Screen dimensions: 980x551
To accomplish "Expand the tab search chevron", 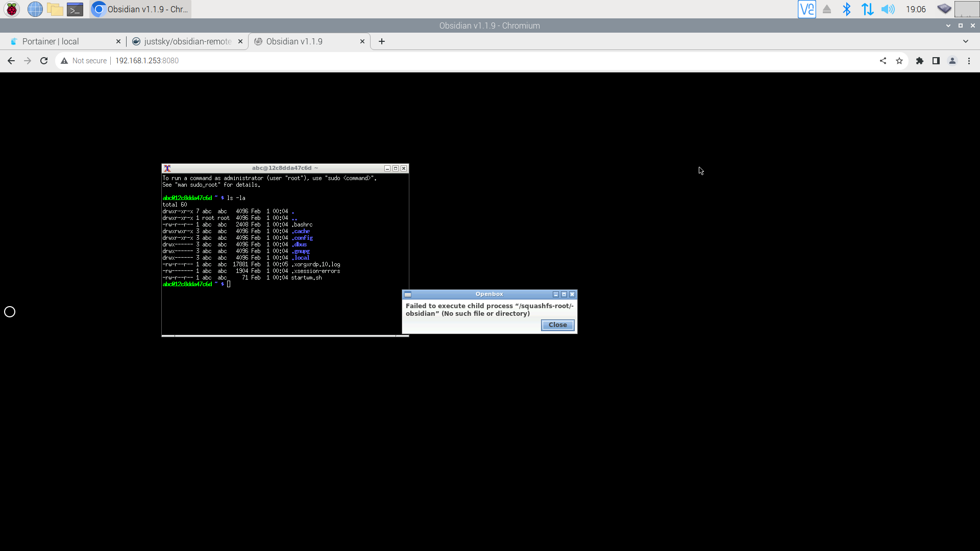I will click(966, 41).
